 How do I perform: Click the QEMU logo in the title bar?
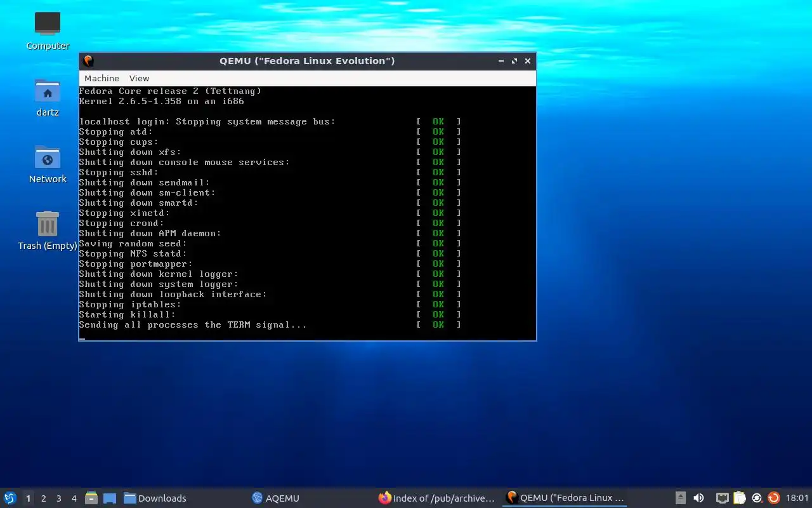(x=88, y=61)
